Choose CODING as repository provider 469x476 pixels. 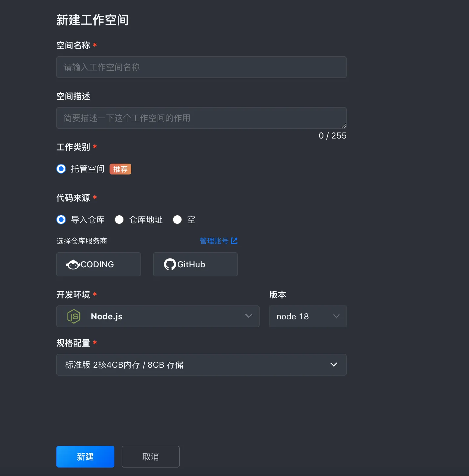[x=98, y=264]
